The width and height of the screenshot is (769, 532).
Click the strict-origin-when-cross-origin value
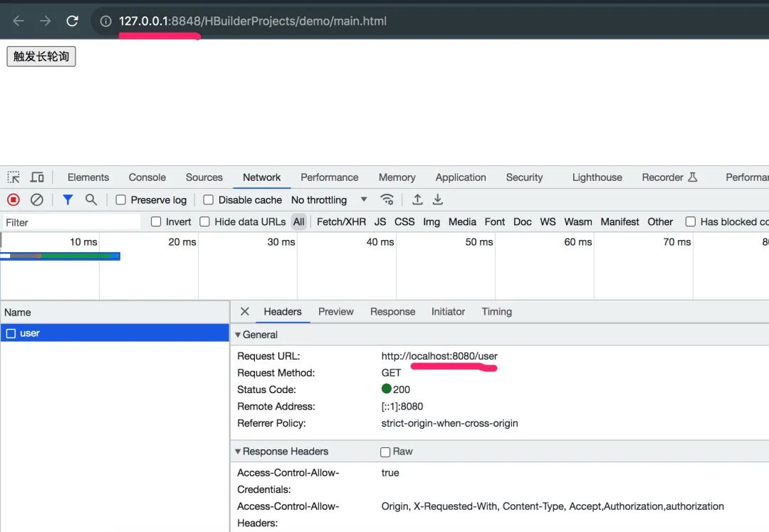tap(450, 423)
